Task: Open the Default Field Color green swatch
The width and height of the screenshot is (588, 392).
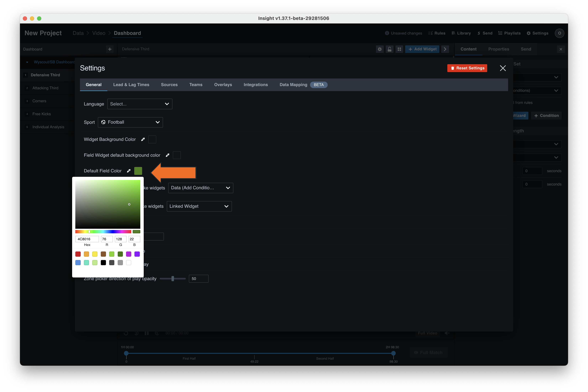Action: (x=138, y=171)
